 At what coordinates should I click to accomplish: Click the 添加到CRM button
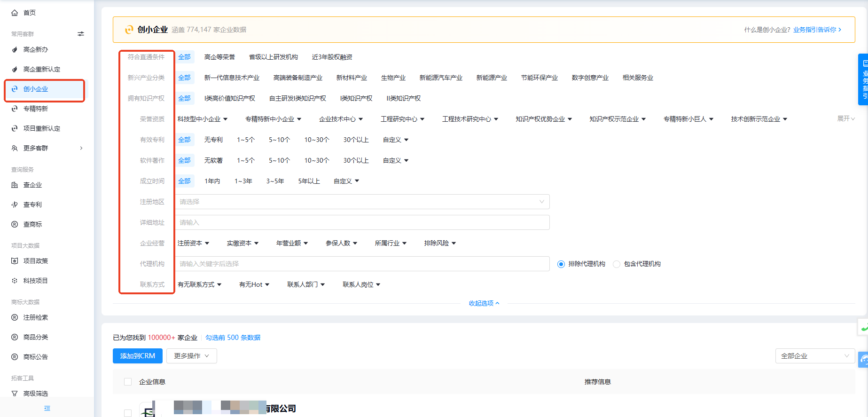coord(138,356)
